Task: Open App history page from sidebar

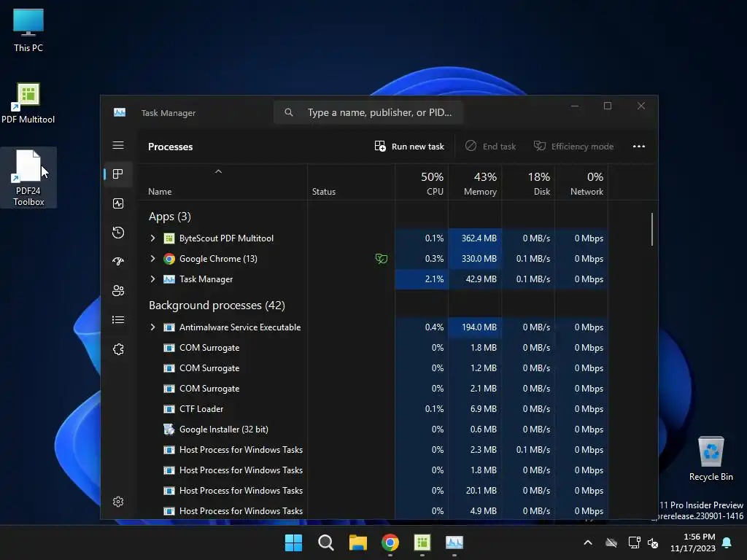Action: tap(118, 233)
